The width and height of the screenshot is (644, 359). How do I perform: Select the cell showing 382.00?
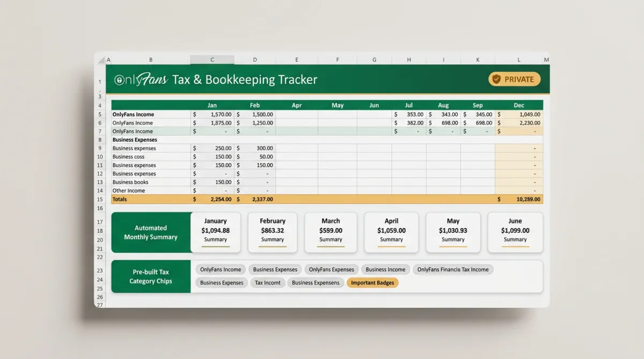pos(408,123)
